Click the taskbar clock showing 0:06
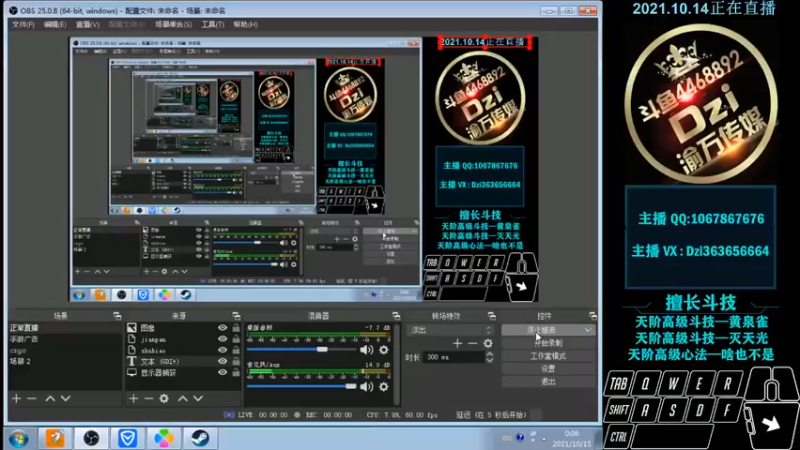This screenshot has width=800, height=450. click(571, 439)
